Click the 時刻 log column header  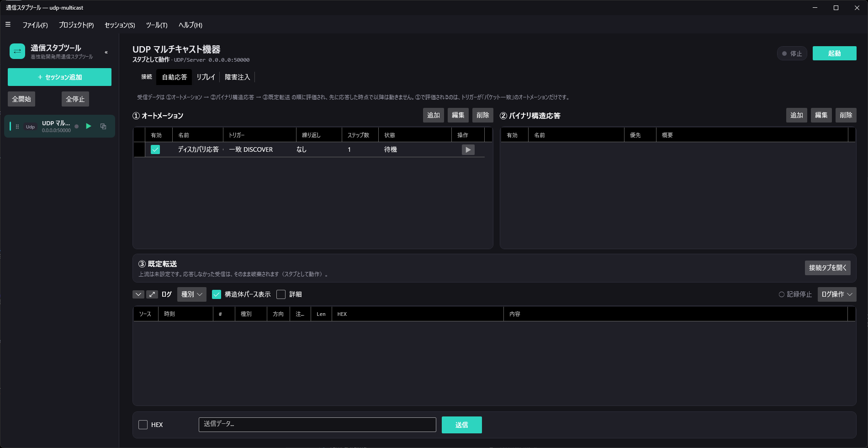pos(185,314)
